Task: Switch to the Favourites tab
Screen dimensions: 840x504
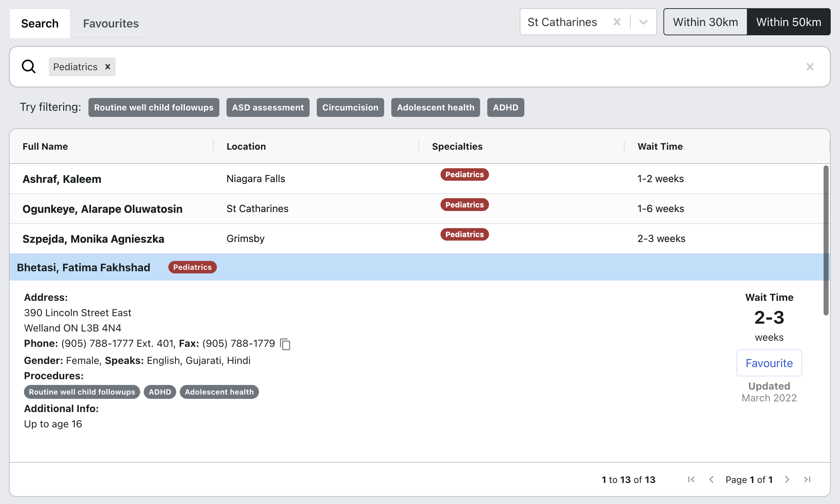Action: pos(111,24)
